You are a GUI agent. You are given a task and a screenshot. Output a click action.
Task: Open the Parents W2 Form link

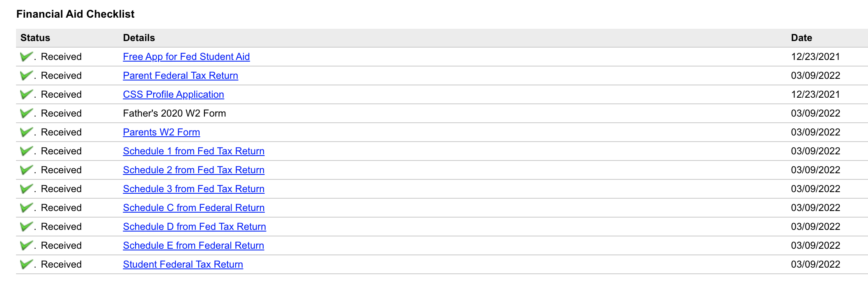[161, 132]
